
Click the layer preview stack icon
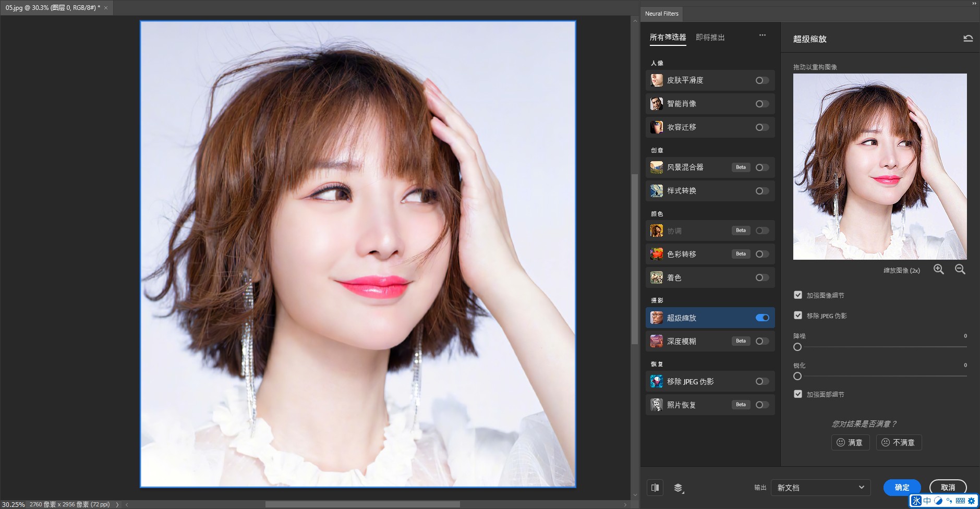[x=678, y=488]
